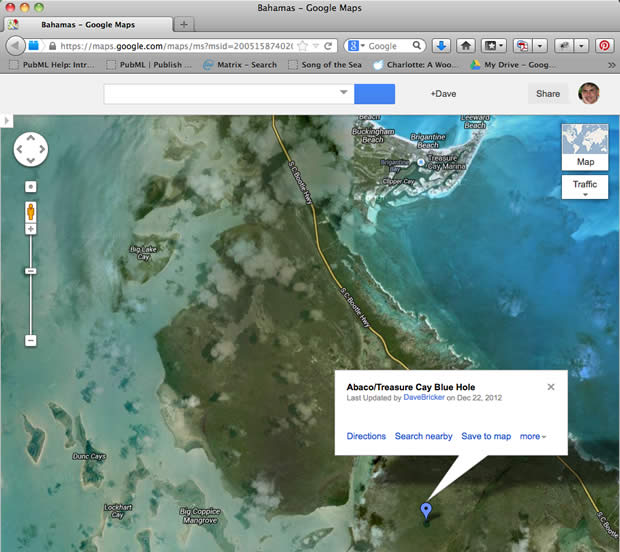Click the Street View pegman icon
The image size is (620, 552).
coord(30,211)
